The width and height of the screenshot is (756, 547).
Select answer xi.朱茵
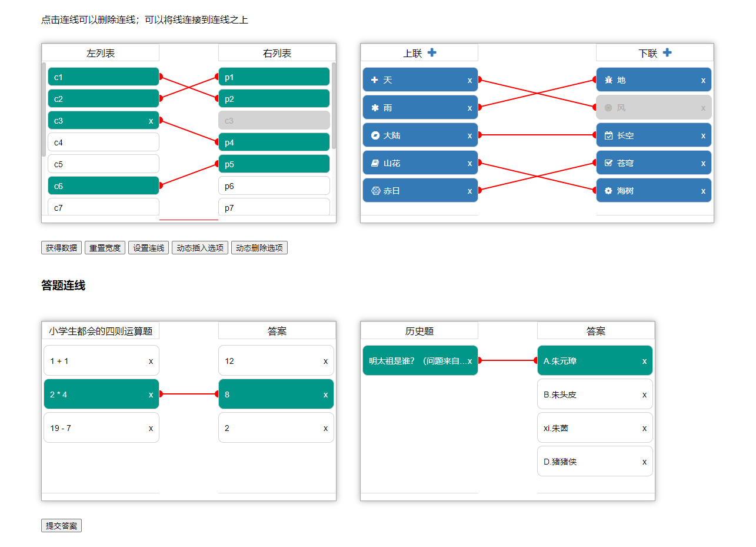(x=595, y=428)
